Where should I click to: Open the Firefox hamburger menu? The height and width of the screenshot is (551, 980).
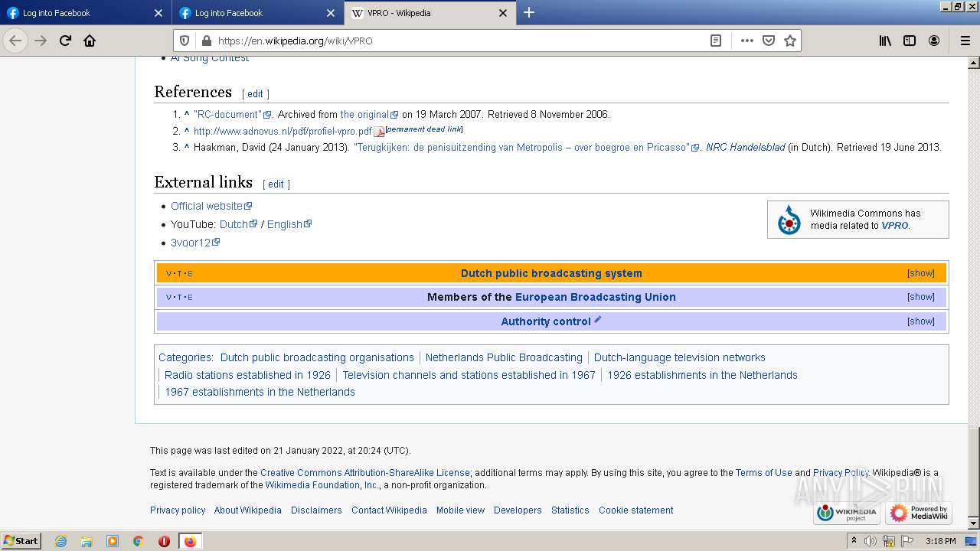click(965, 41)
